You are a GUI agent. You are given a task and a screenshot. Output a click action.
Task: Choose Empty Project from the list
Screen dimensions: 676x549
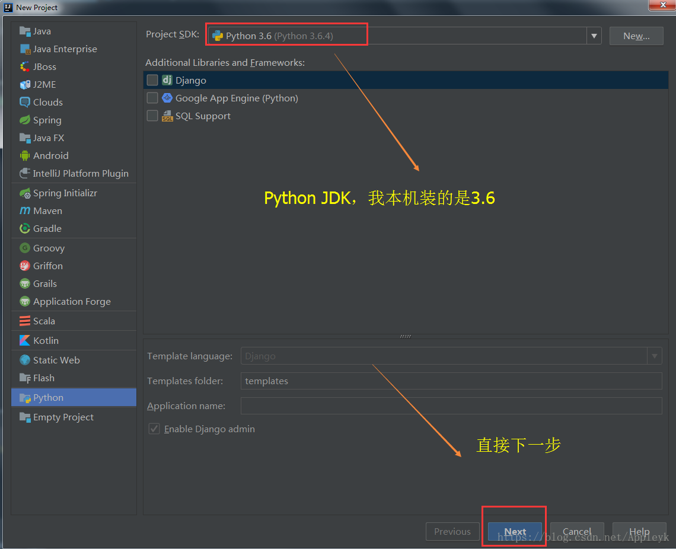point(63,417)
